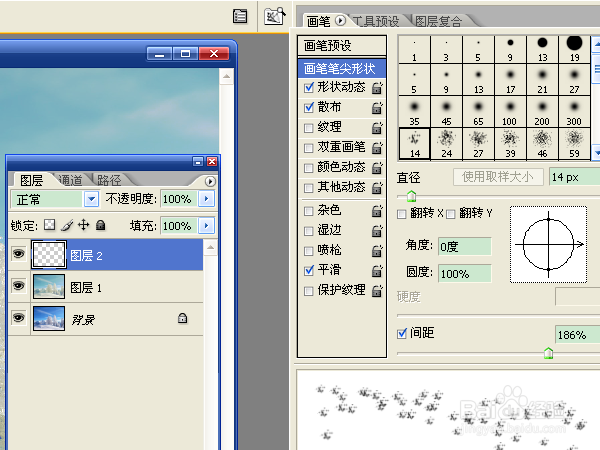Enable Dual Brush (双重画笔) checkbox
This screenshot has height=450, width=600.
308,148
